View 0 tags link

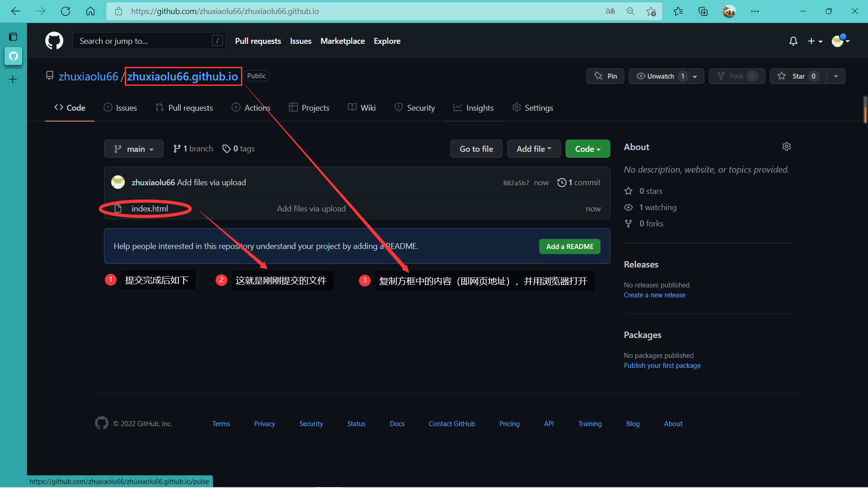tap(238, 149)
